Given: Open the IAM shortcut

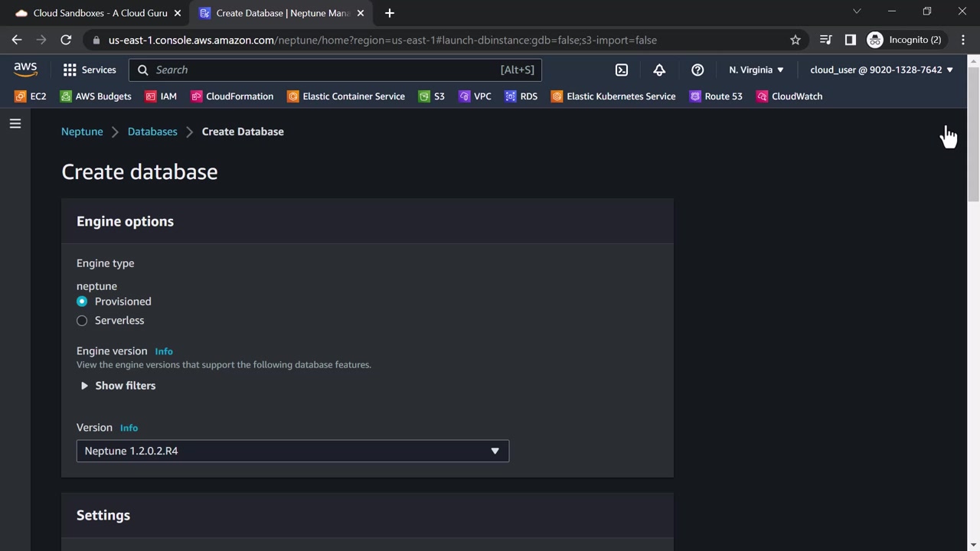Looking at the screenshot, I should (x=161, y=96).
